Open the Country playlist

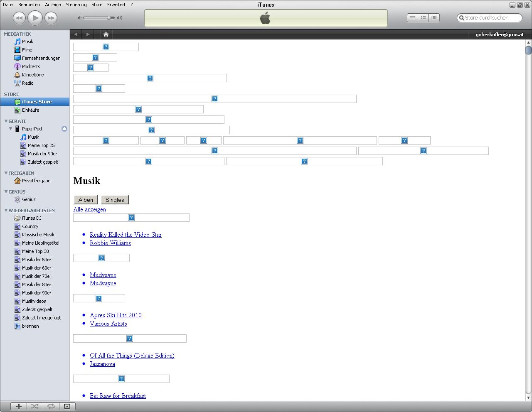[30, 226]
